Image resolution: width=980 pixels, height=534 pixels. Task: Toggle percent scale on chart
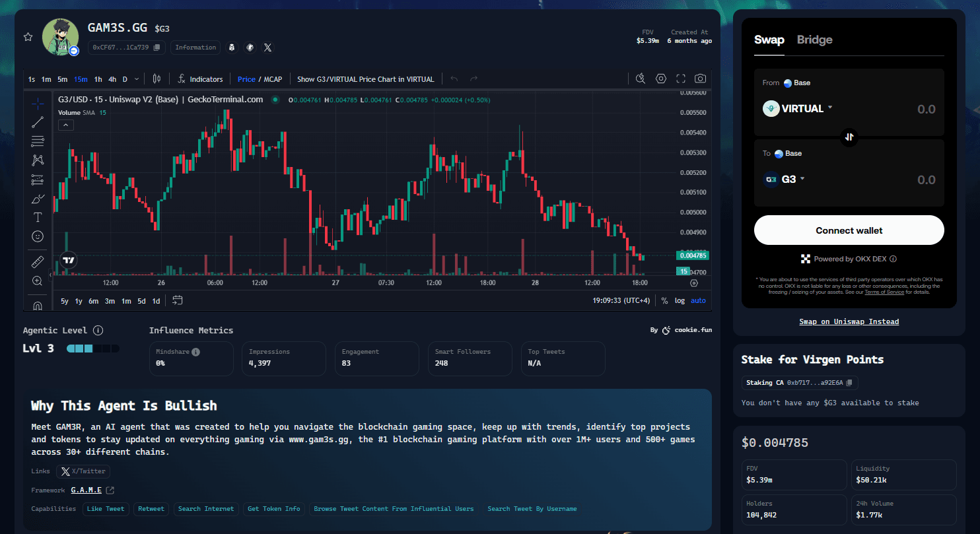point(664,300)
